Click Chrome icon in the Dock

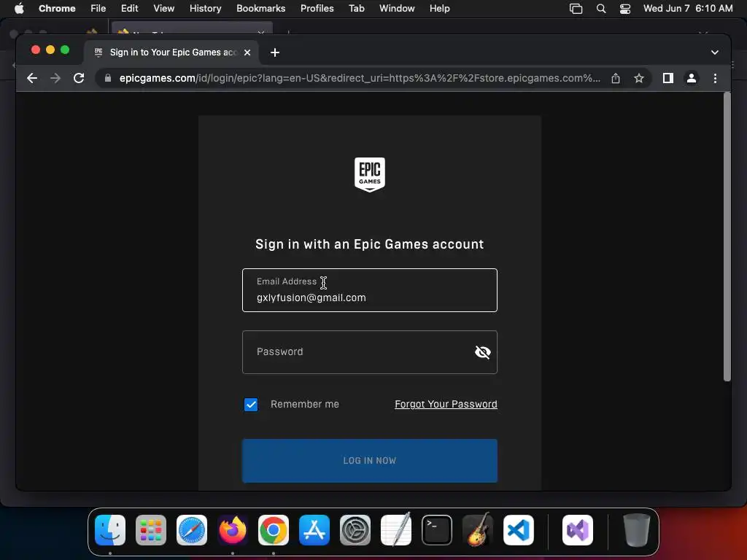(x=274, y=530)
